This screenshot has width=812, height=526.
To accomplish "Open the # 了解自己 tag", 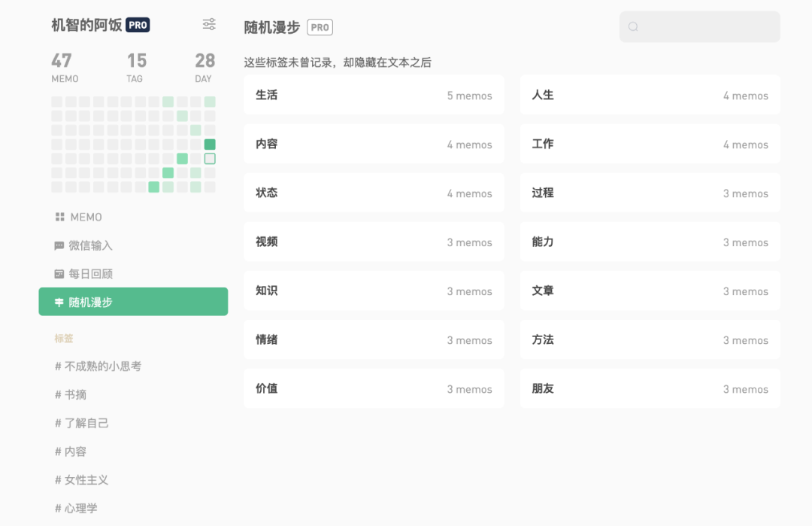I will coord(81,424).
